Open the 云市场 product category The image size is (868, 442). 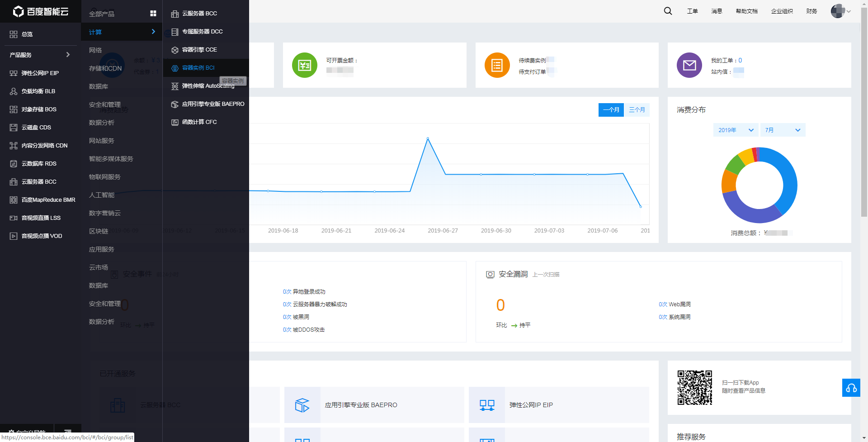click(x=99, y=267)
